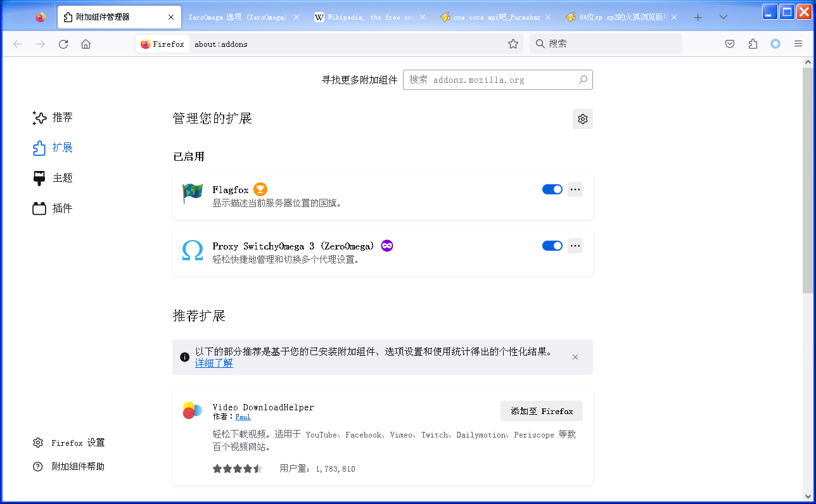Switch to the one core api tab
This screenshot has width=816, height=504.
click(497, 17)
